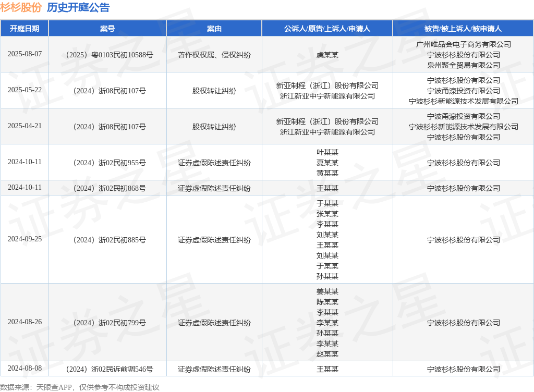This screenshot has width=534, height=392.
Task: Click 宁波甬湶投资有限公司 in 2025-05-22 row
Action: [x=464, y=91]
